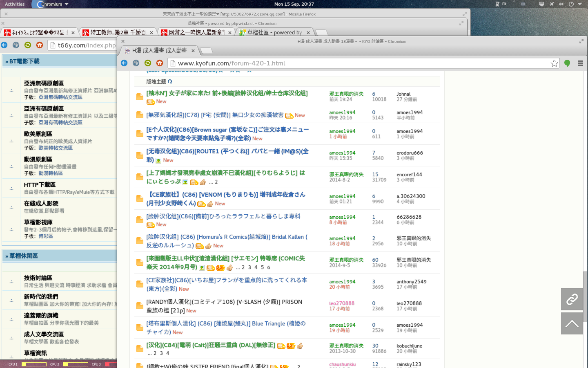Click the power icon in top bar
Image resolution: width=588 pixels, height=368 pixels.
click(571, 4)
